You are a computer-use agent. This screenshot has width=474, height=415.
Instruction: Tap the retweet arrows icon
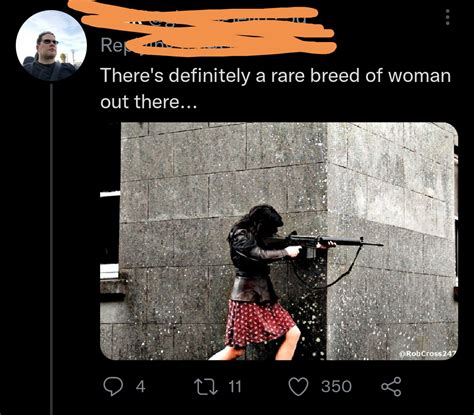pyautogui.click(x=206, y=386)
